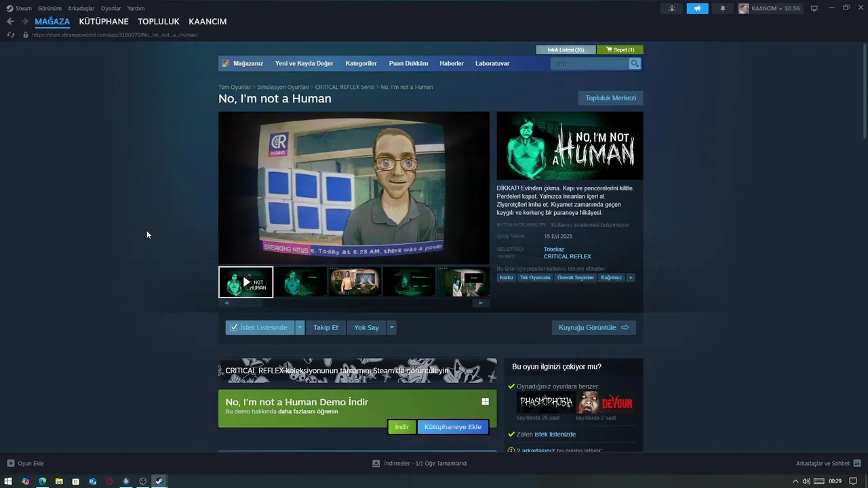Viewport: 868px width, 488px height.
Task: Click the store search magnifier icon
Action: [635, 64]
